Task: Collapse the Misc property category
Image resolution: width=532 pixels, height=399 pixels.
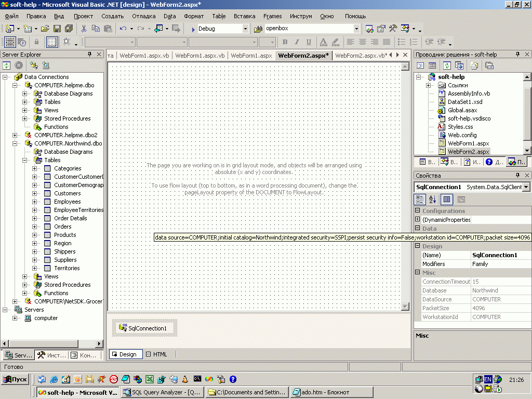Action: [418, 272]
